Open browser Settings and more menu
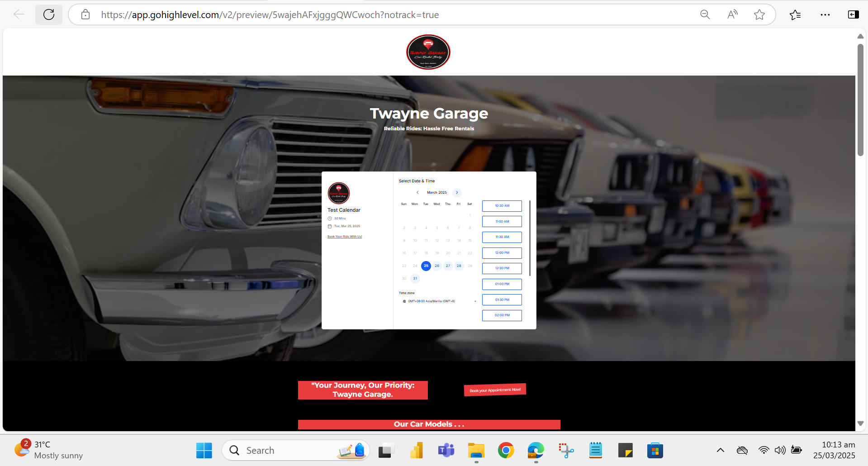 825,14
